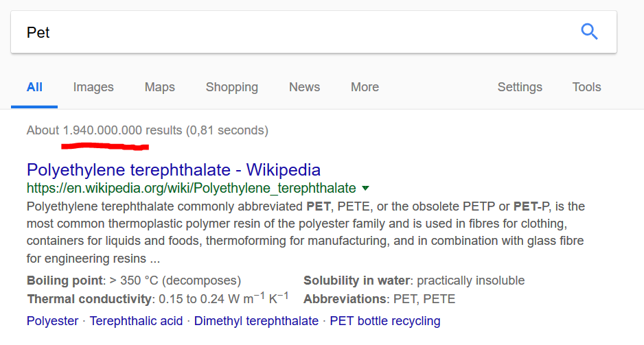Image resolution: width=644 pixels, height=345 pixels.
Task: Click the blue search magnifier icon
Action: [x=589, y=32]
